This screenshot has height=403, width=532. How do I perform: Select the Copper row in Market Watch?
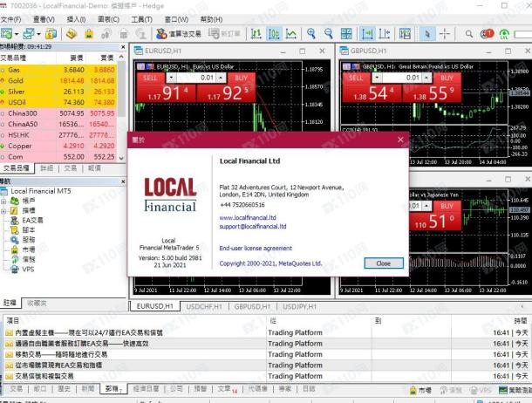[58, 146]
